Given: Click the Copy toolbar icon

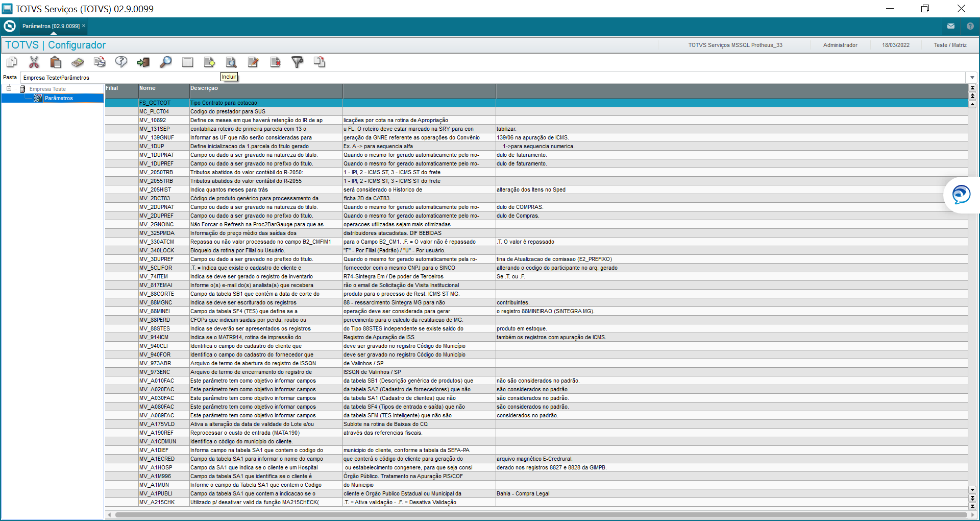Looking at the screenshot, I should tap(12, 62).
